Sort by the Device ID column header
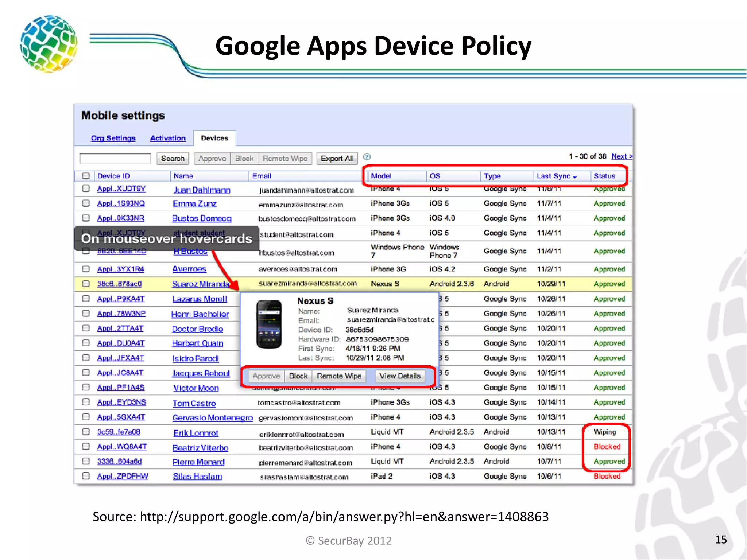Image resolution: width=747 pixels, height=560 pixels. coord(113,176)
